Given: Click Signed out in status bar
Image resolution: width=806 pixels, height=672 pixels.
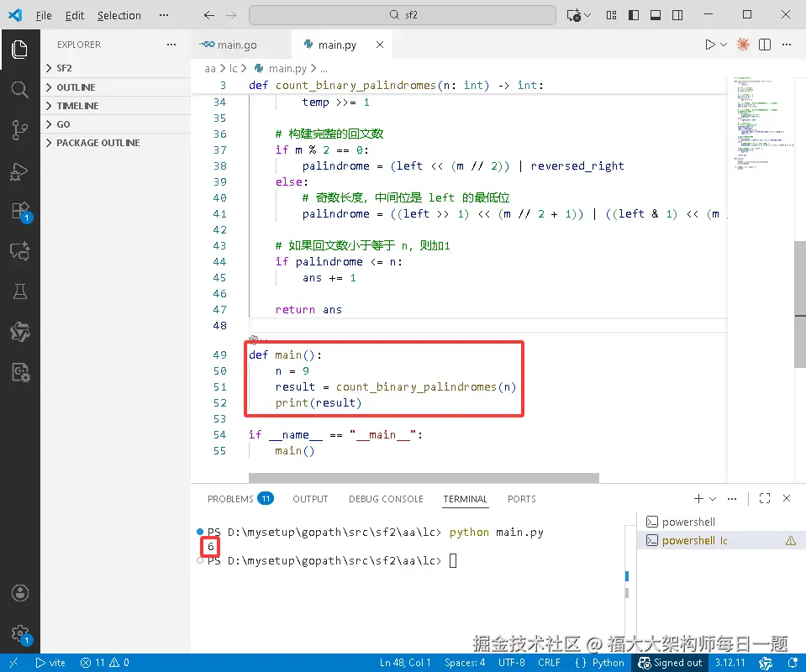Looking at the screenshot, I should (670, 663).
